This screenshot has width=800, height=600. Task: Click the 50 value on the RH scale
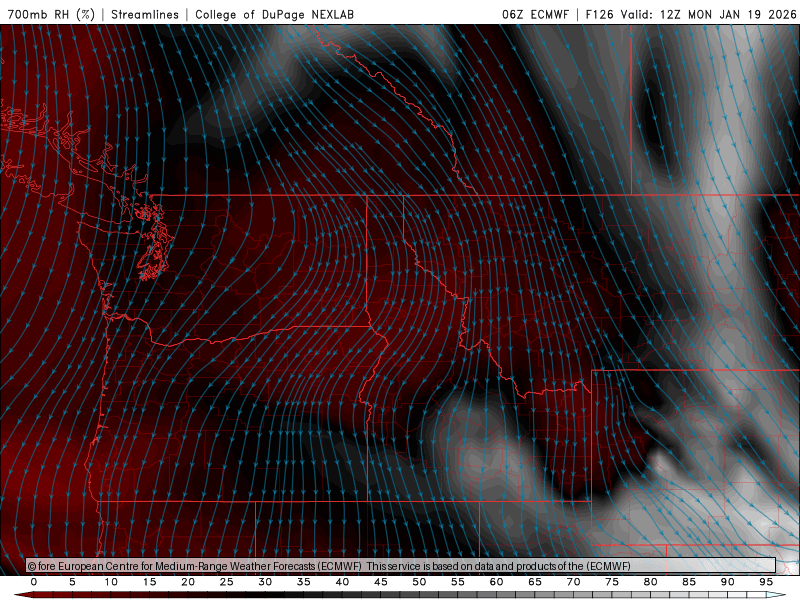coord(419,582)
